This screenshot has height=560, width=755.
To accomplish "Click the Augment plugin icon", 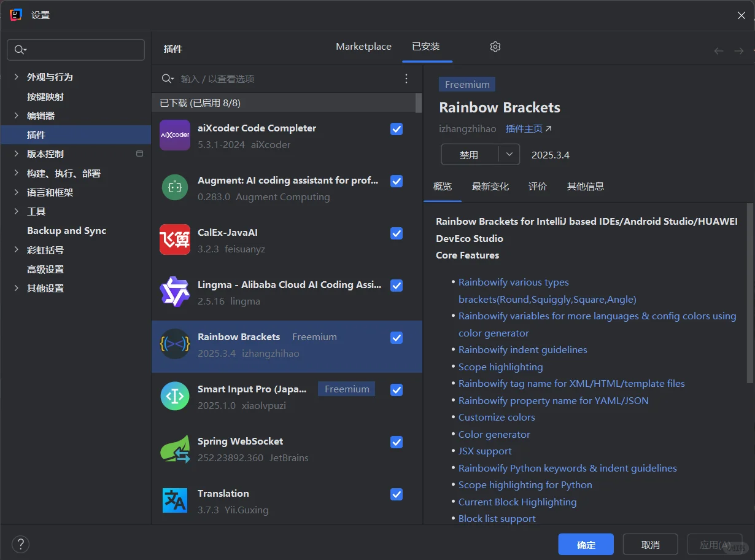I will [x=175, y=187].
